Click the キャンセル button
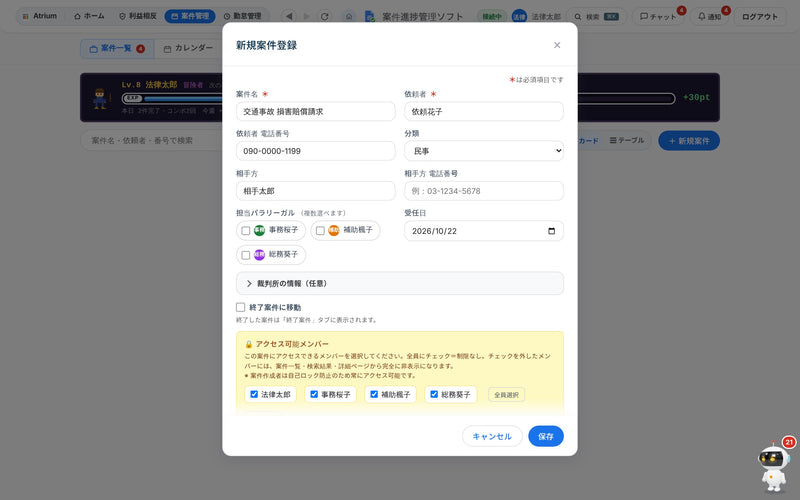 (492, 436)
